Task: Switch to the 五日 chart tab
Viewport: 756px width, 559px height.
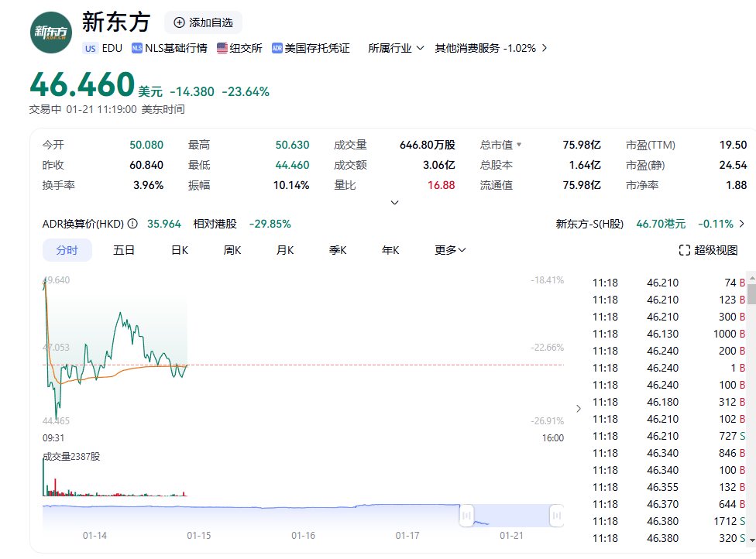Action: [x=124, y=250]
